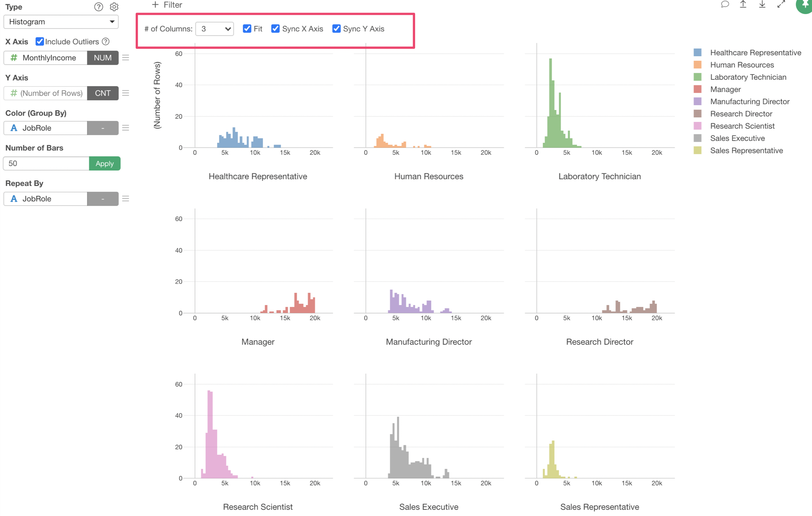Add a new Filter
This screenshot has width=812, height=516.
click(x=167, y=5)
